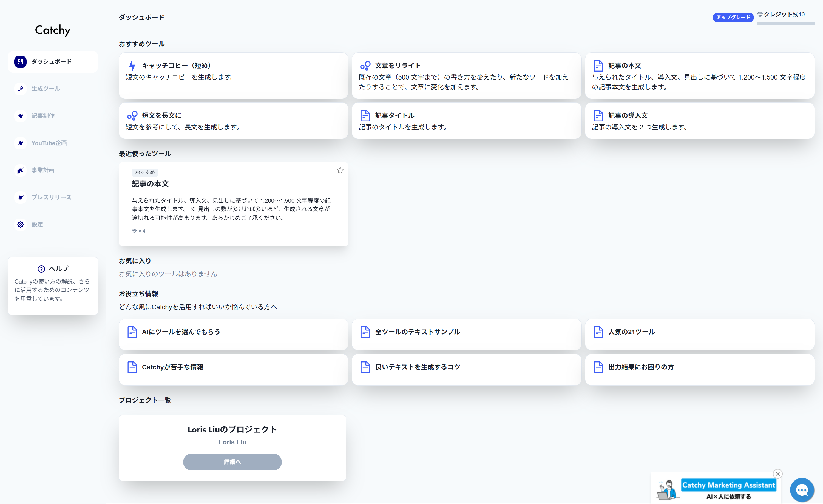
Task: Open YouTube企画 in the sidebar
Action: tap(53, 143)
